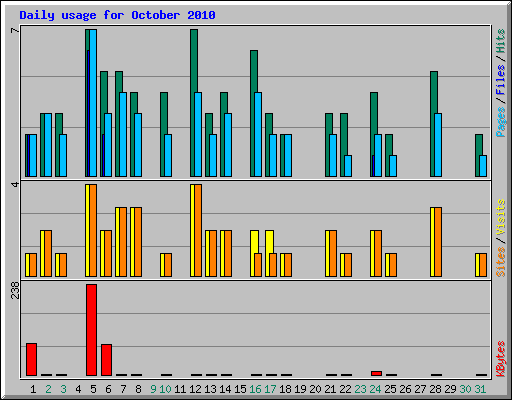Click the orange Sites bar for day 31
The image size is (512, 400).
(x=483, y=265)
